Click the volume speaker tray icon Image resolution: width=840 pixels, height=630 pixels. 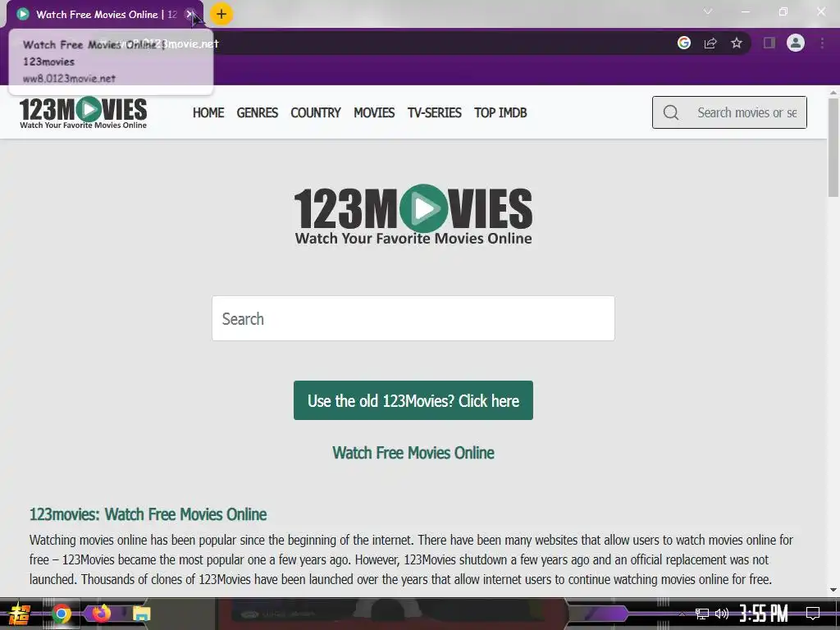pos(722,614)
